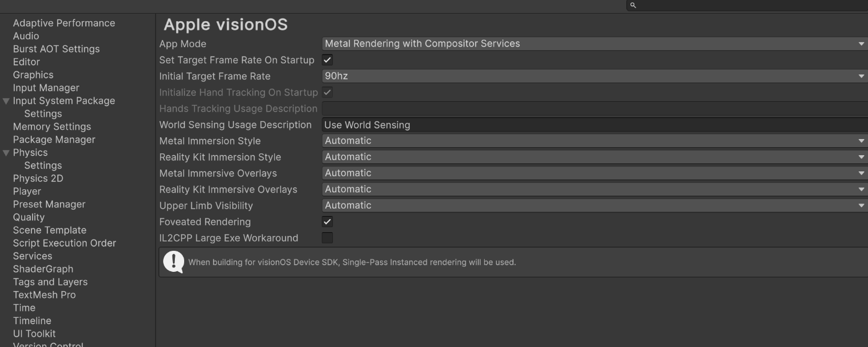The width and height of the screenshot is (868, 347).
Task: Open Input Manager settings
Action: (x=46, y=88)
